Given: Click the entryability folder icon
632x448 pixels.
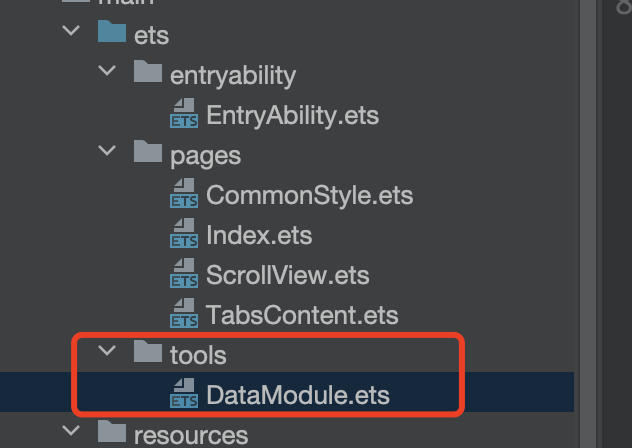Looking at the screenshot, I should pyautogui.click(x=148, y=74).
